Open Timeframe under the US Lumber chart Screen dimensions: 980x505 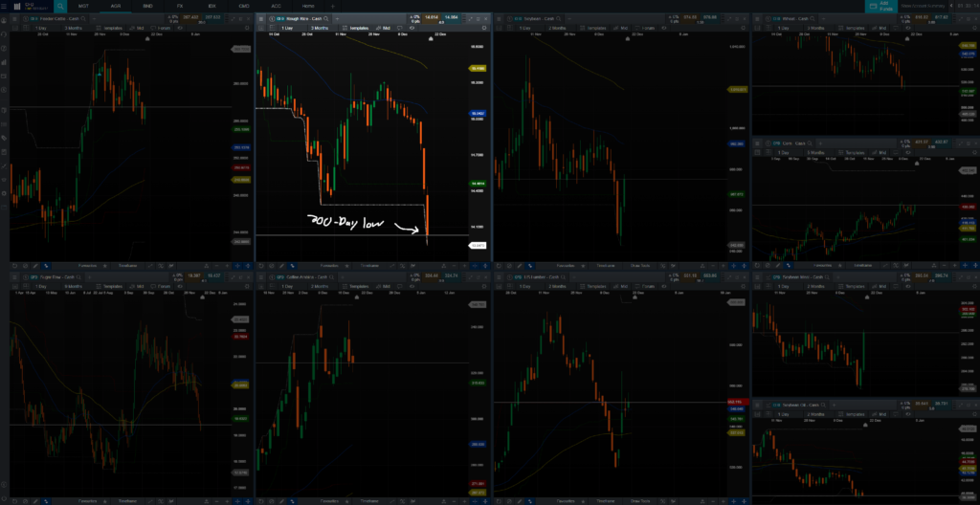[605, 501]
